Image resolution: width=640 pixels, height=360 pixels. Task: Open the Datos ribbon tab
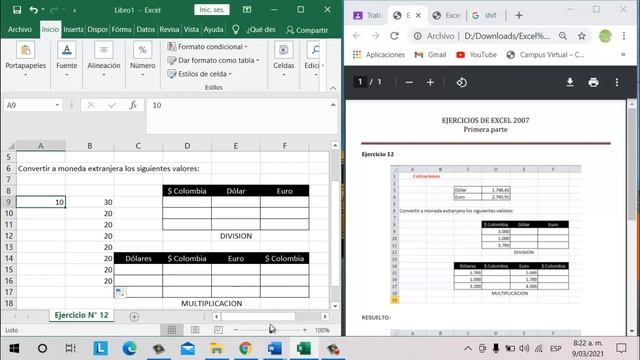pos(146,29)
